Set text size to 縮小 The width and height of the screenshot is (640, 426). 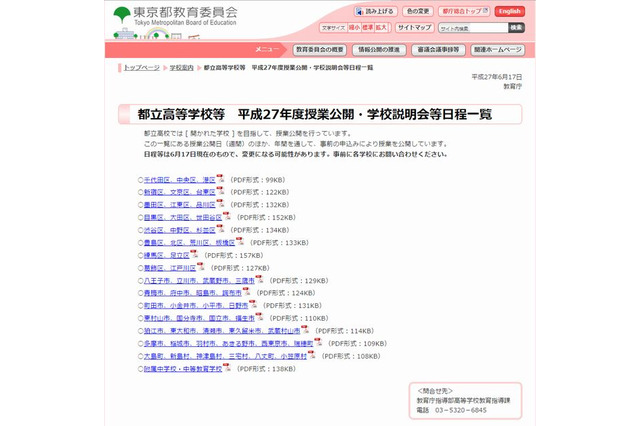click(354, 27)
